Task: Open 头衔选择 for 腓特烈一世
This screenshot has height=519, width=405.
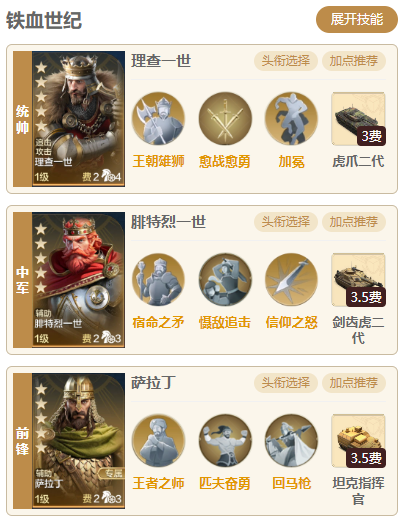Action: (x=286, y=222)
